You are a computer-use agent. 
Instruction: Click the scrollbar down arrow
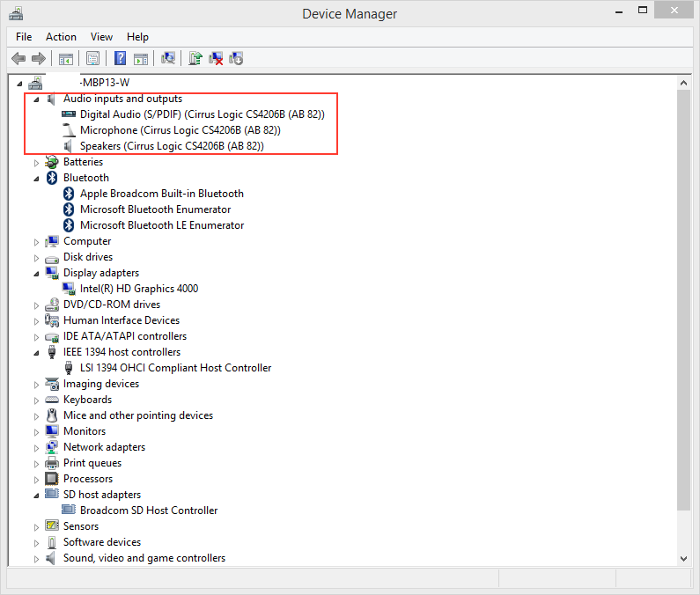coord(683,558)
